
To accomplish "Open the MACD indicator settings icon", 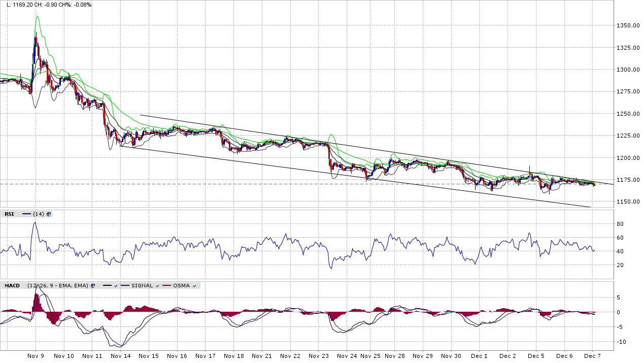I will [93, 286].
